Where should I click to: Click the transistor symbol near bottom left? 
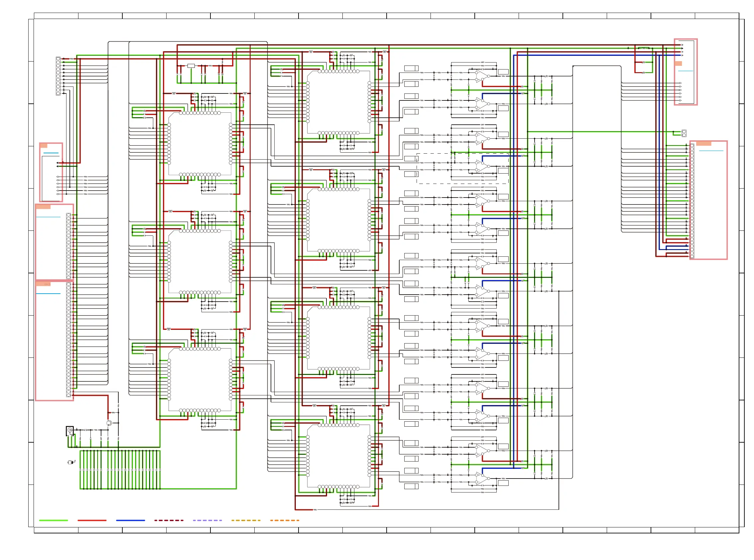pos(109,423)
